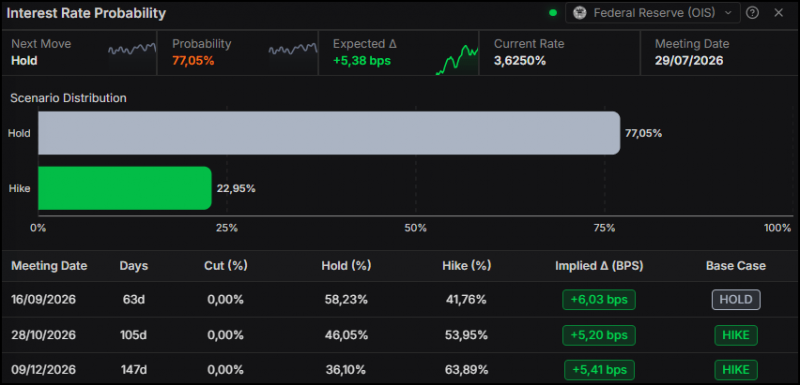Click the 46,05% hold cell
Image resolution: width=800 pixels, height=385 pixels.
[346, 335]
